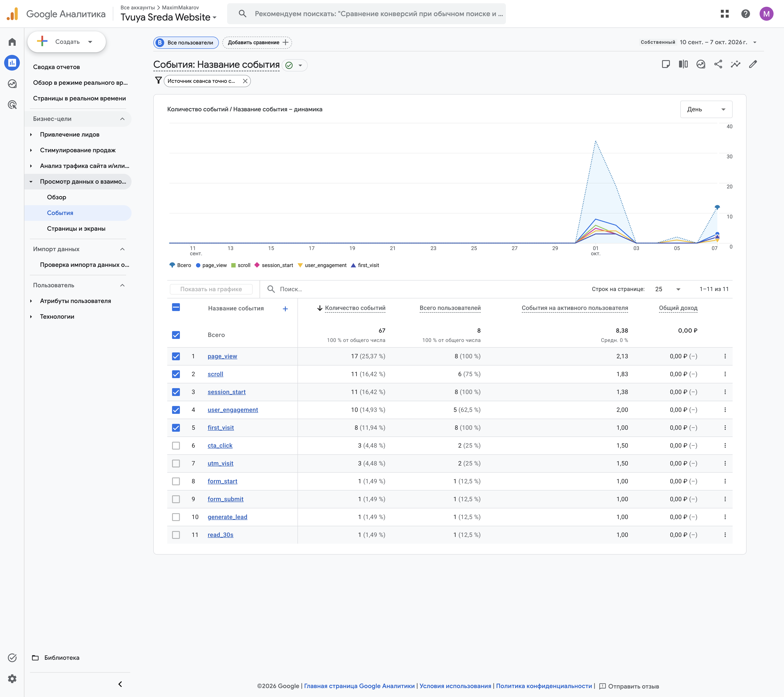
Task: Toggle the header select-all checkbox
Action: [176, 307]
